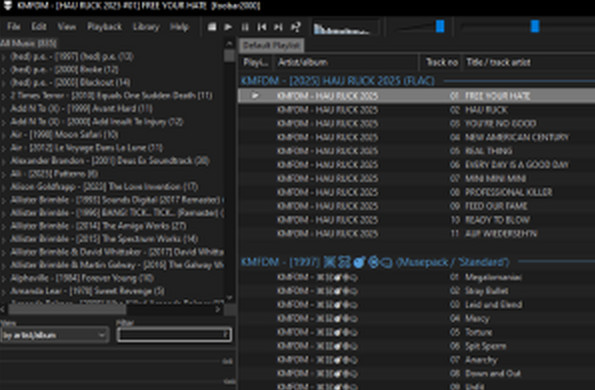This screenshot has height=390, width=595.
Task: Open the Library menu
Action: pos(146,27)
